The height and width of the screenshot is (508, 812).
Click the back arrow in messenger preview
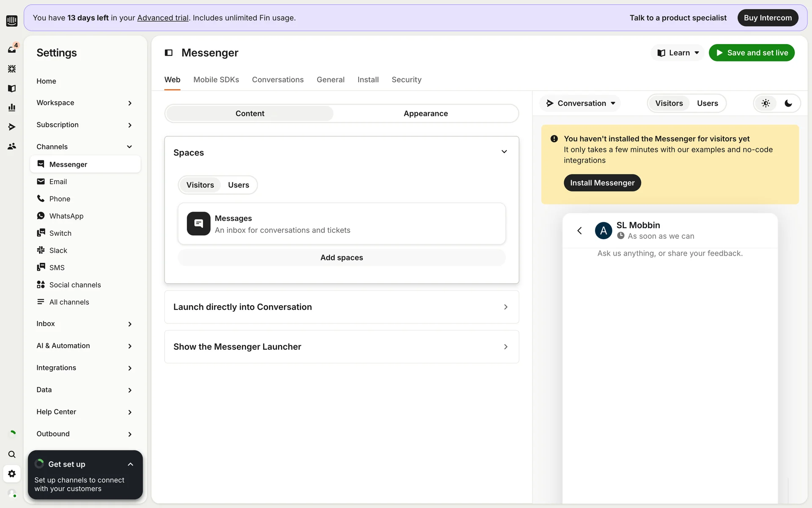(579, 230)
